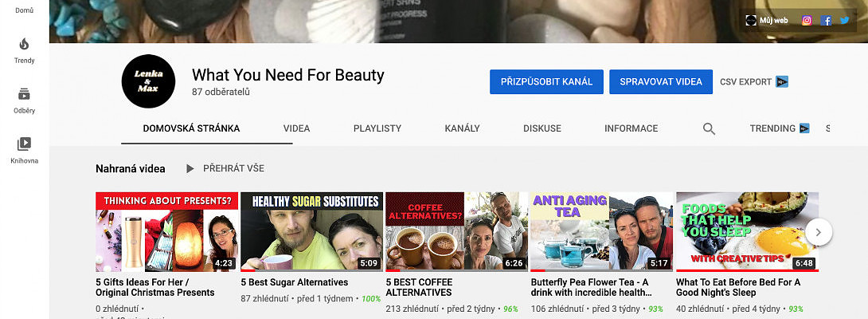
Task: Click the CSV Export link
Action: [753, 81]
